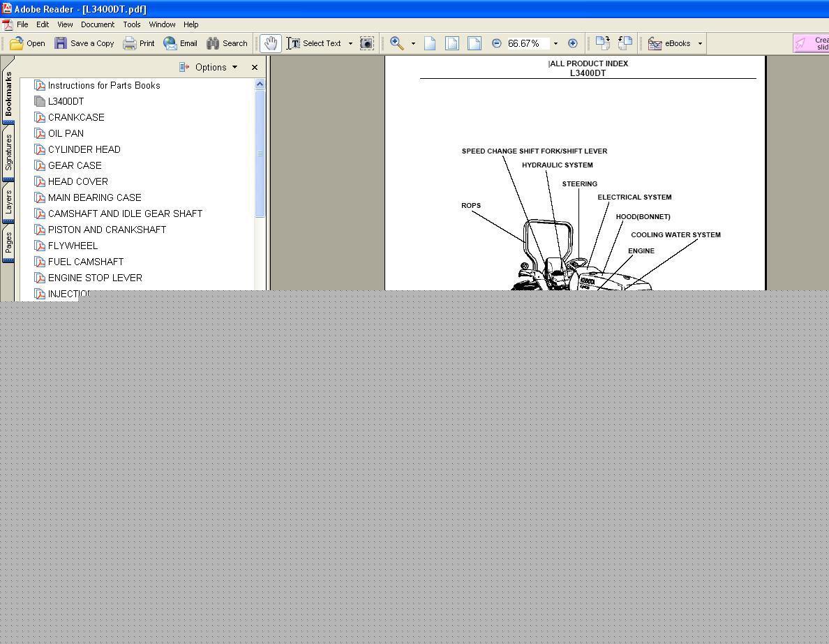This screenshot has width=829, height=644.
Task: Click the Fit Page icon
Action: (452, 43)
